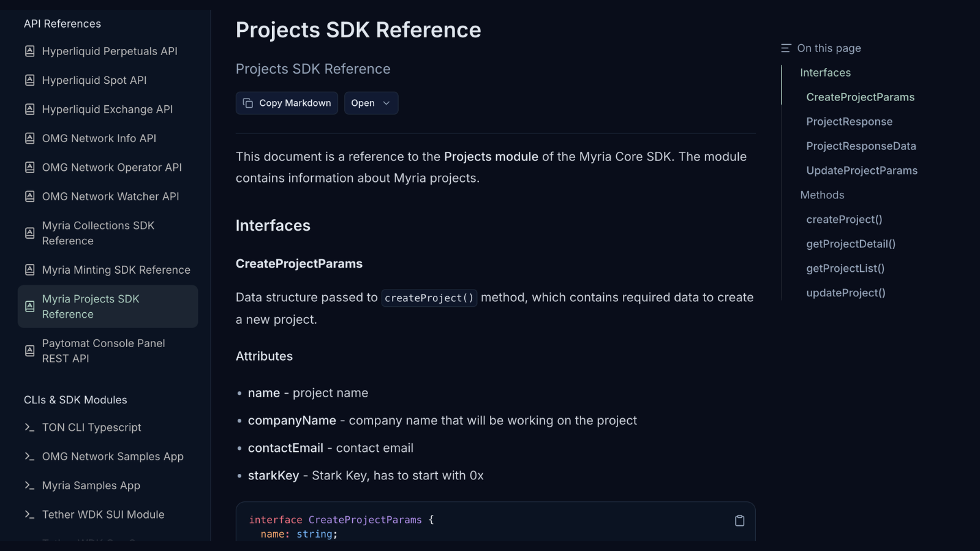This screenshot has width=980, height=551.
Task: Click the TON CLI Typescript terminal icon
Action: pos(29,427)
